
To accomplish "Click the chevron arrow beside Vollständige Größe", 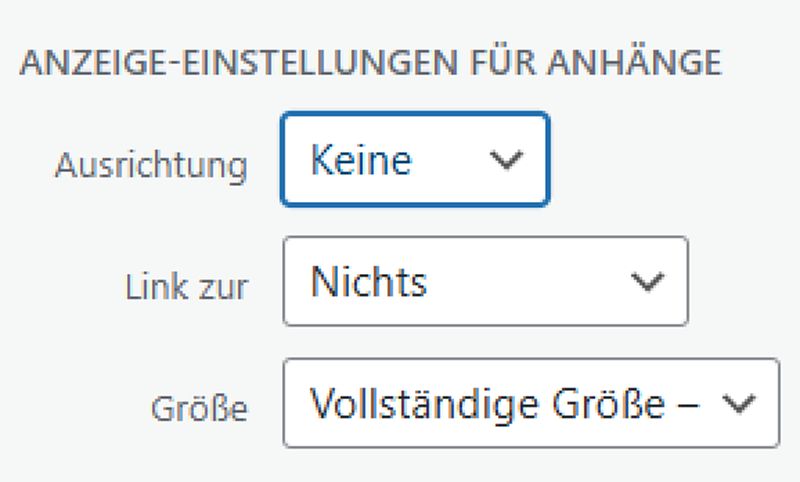I will click(x=741, y=402).
